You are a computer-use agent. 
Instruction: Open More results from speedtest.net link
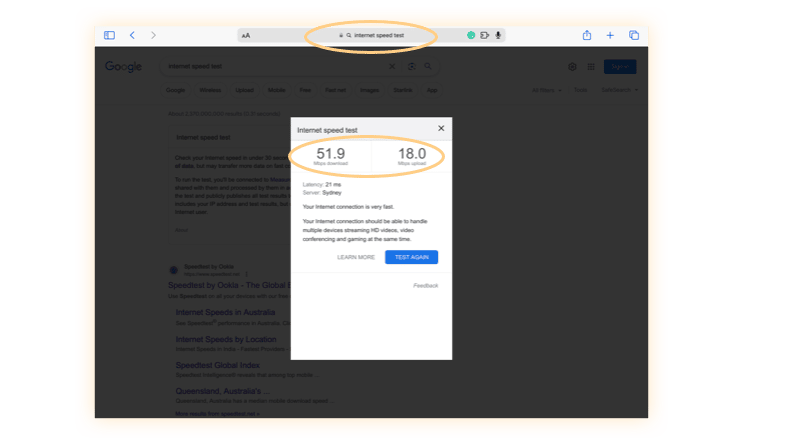point(217,414)
